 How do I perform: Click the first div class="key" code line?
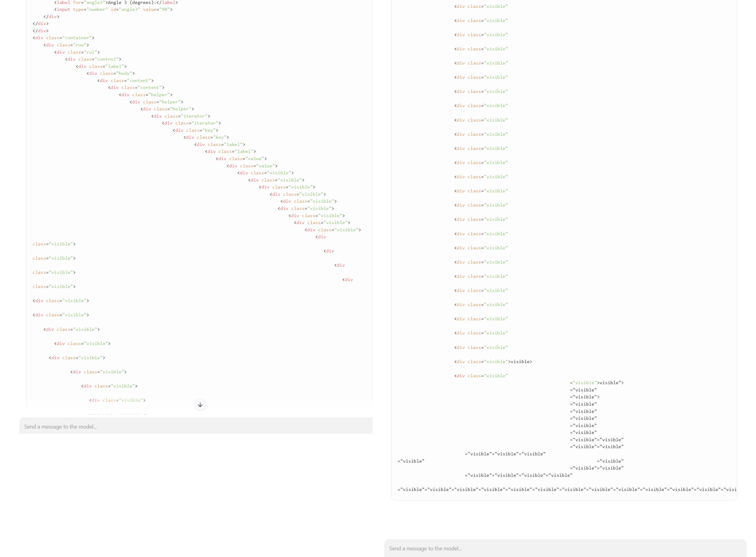pos(195,130)
